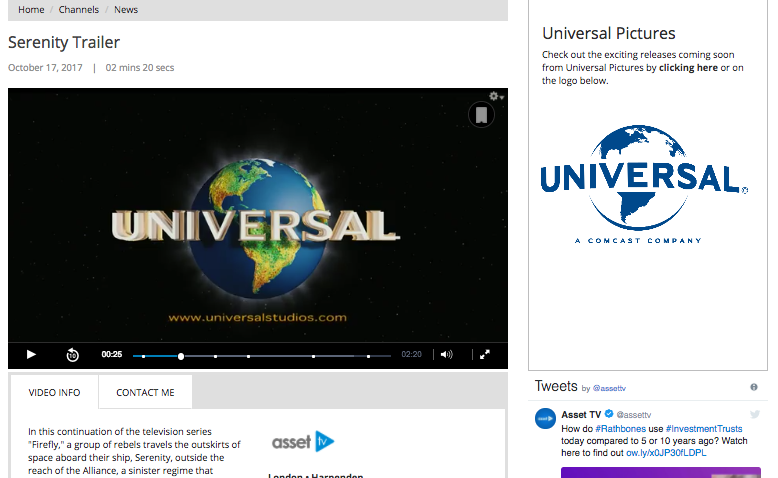778x478 pixels.
Task: Click the 02:20 total duration label
Action: pyautogui.click(x=411, y=354)
